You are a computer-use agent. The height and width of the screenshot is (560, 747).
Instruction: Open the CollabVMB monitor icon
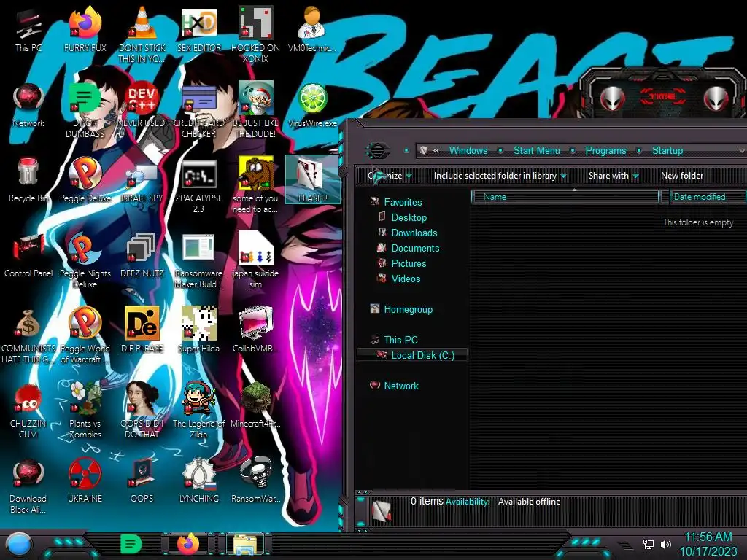click(x=256, y=330)
